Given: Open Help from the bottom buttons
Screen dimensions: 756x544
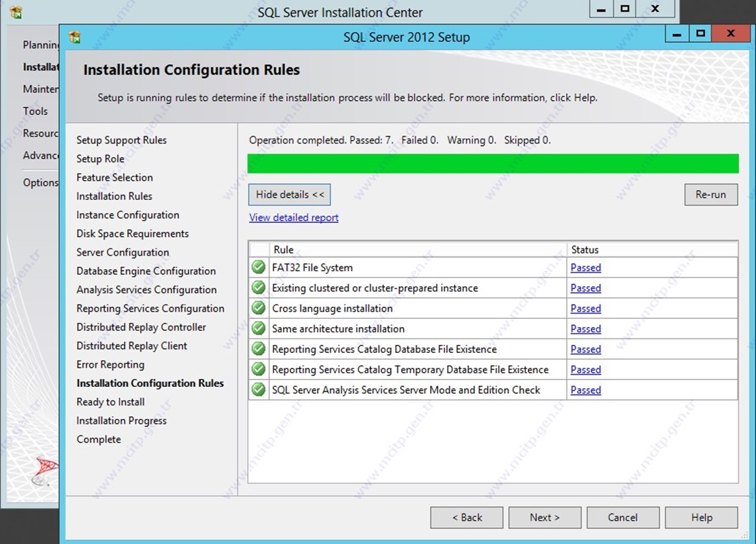Looking at the screenshot, I should (x=702, y=517).
